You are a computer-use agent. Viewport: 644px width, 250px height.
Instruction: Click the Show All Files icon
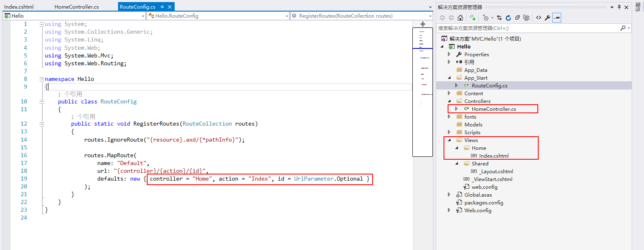(x=526, y=18)
